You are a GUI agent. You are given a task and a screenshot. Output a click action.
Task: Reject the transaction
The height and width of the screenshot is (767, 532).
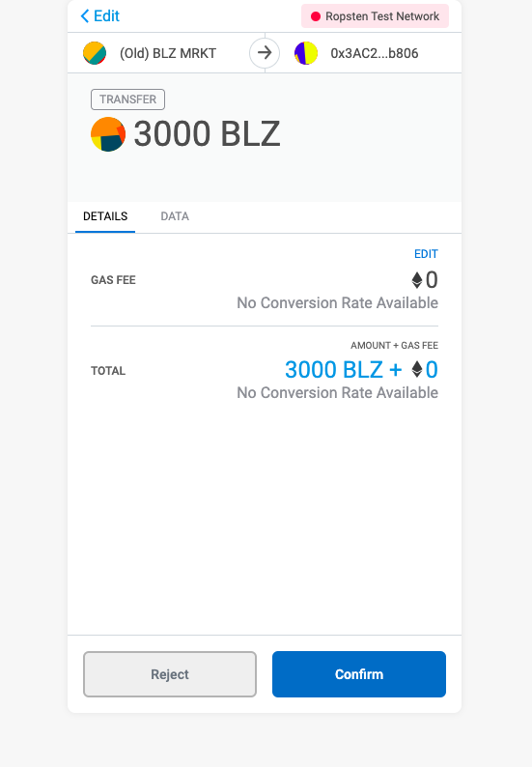[170, 674]
